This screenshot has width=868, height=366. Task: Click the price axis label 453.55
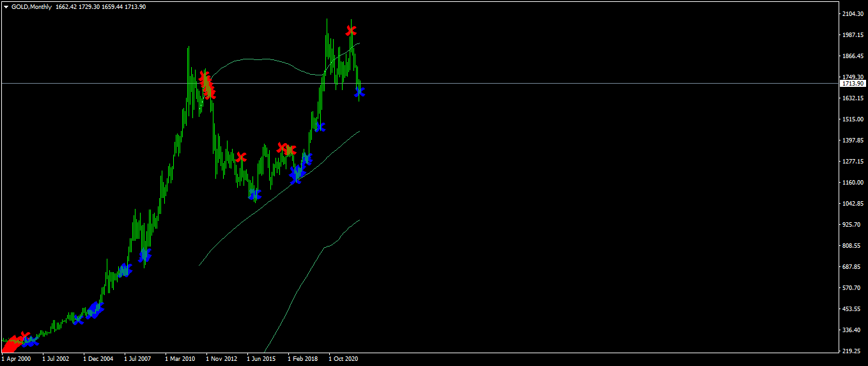point(852,309)
